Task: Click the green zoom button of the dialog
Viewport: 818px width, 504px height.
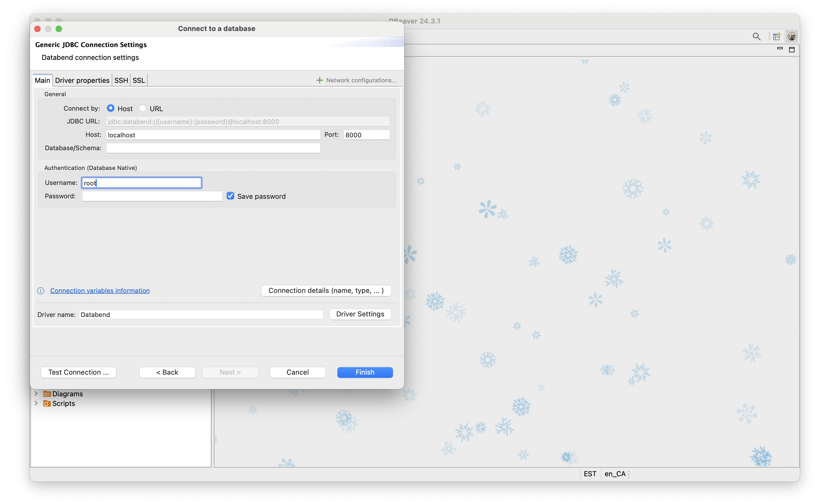Action: [59, 29]
